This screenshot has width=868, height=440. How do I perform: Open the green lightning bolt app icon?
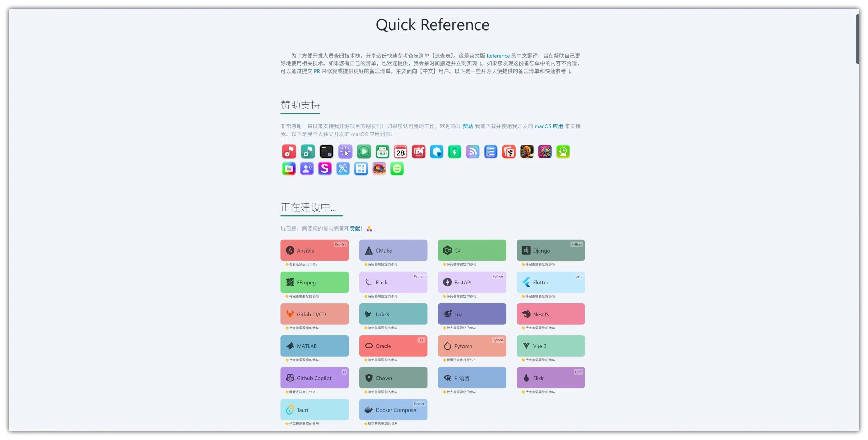(x=455, y=152)
